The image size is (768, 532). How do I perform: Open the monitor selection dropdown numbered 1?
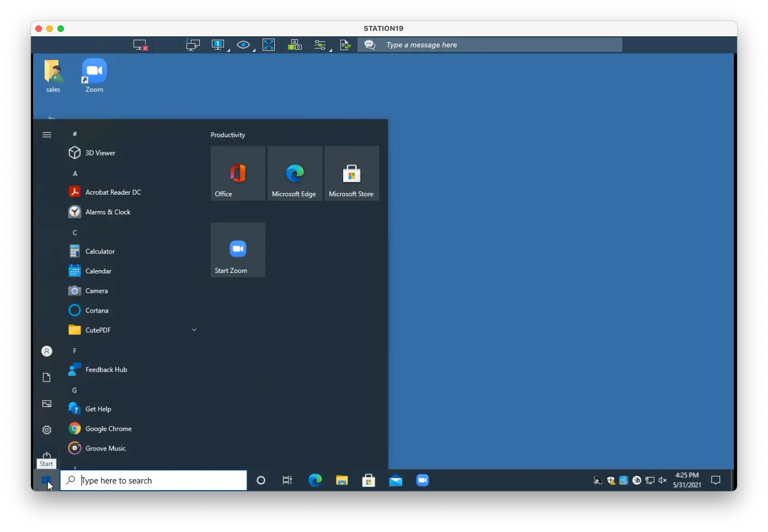pos(218,45)
